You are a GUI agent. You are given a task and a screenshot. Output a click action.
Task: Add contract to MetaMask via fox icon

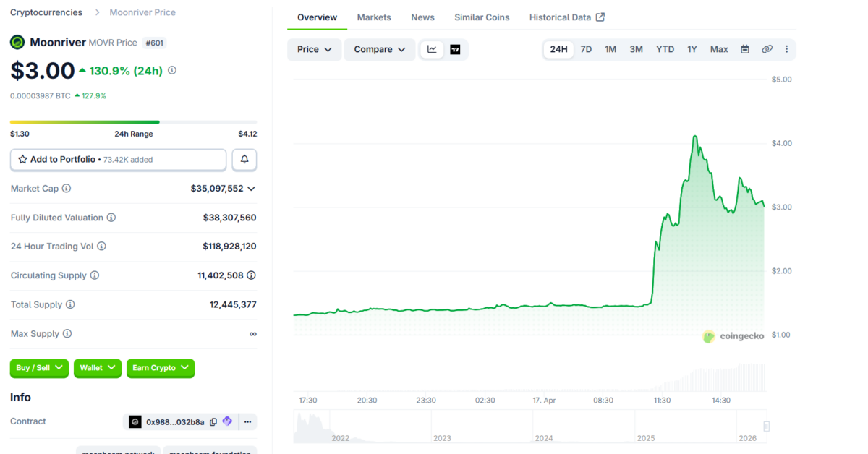tap(226, 421)
